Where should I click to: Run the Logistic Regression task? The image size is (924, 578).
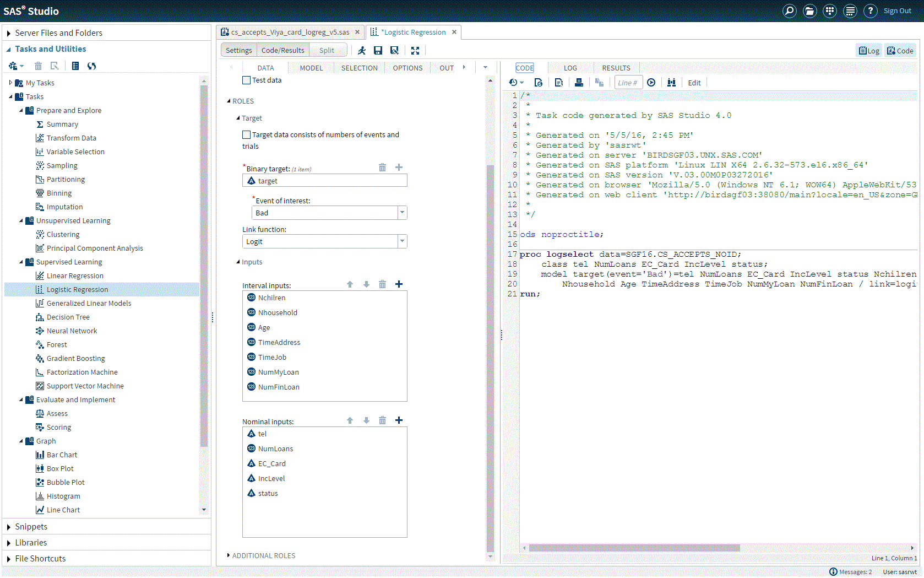[362, 50]
